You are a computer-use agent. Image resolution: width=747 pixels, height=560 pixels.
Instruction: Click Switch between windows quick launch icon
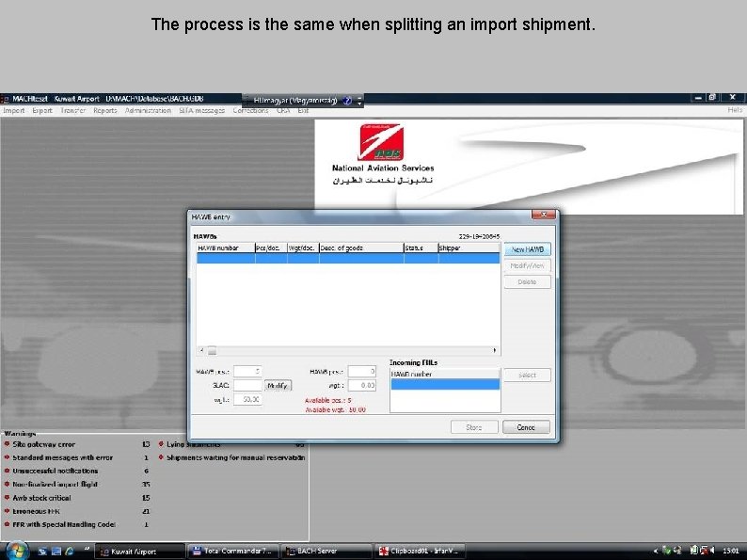[x=56, y=551]
